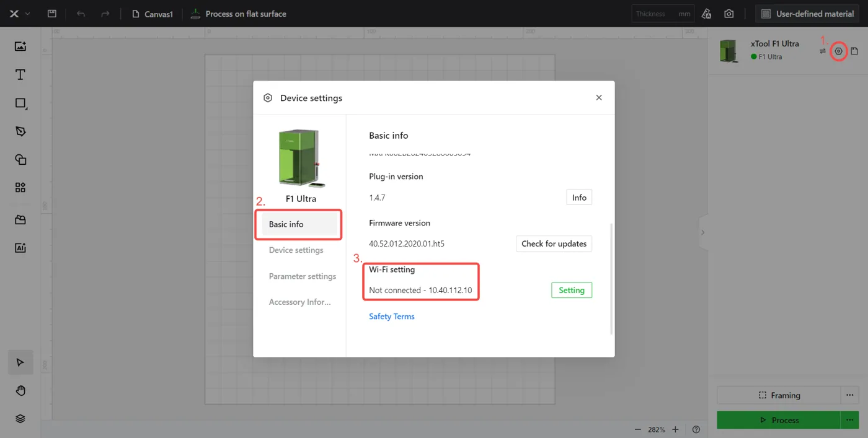The image size is (868, 438).
Task: Click the switch device arrows icon
Action: pyautogui.click(x=823, y=51)
